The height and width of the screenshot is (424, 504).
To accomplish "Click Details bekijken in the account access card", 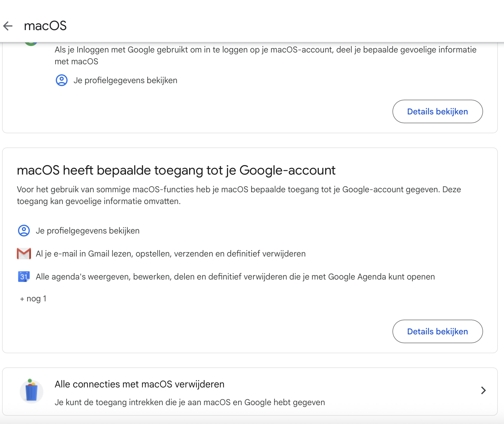I will click(x=438, y=331).
